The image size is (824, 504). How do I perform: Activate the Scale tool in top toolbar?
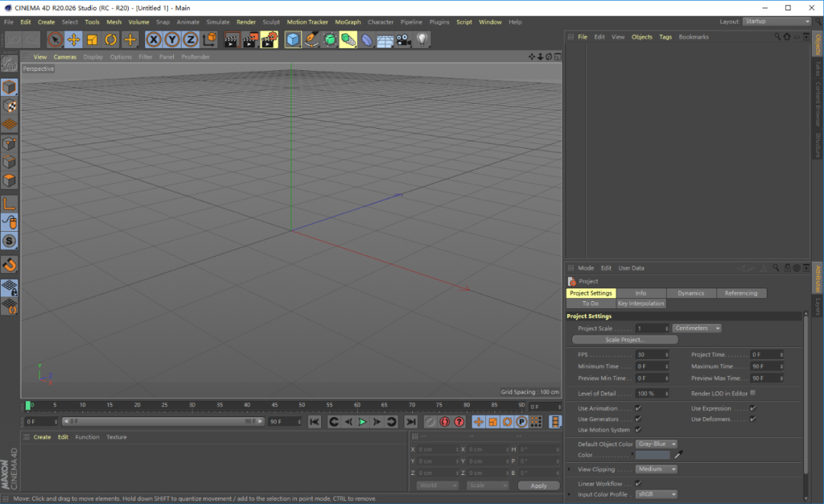click(x=92, y=40)
